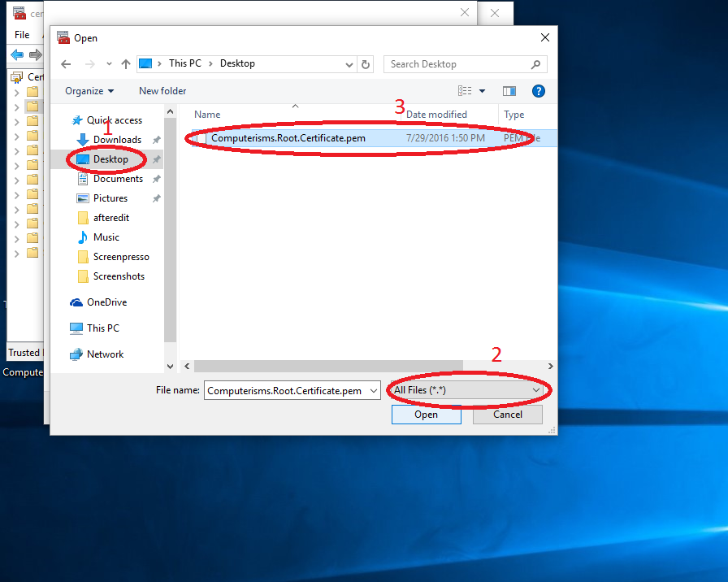Expand the address bar previous locations dropdown
The width and height of the screenshot is (728, 582).
(x=349, y=64)
